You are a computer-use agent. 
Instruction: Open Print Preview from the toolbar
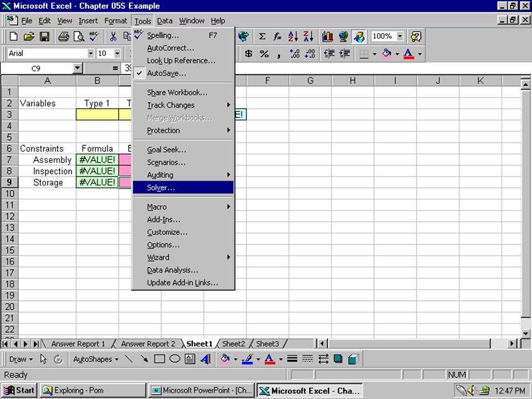[79, 37]
